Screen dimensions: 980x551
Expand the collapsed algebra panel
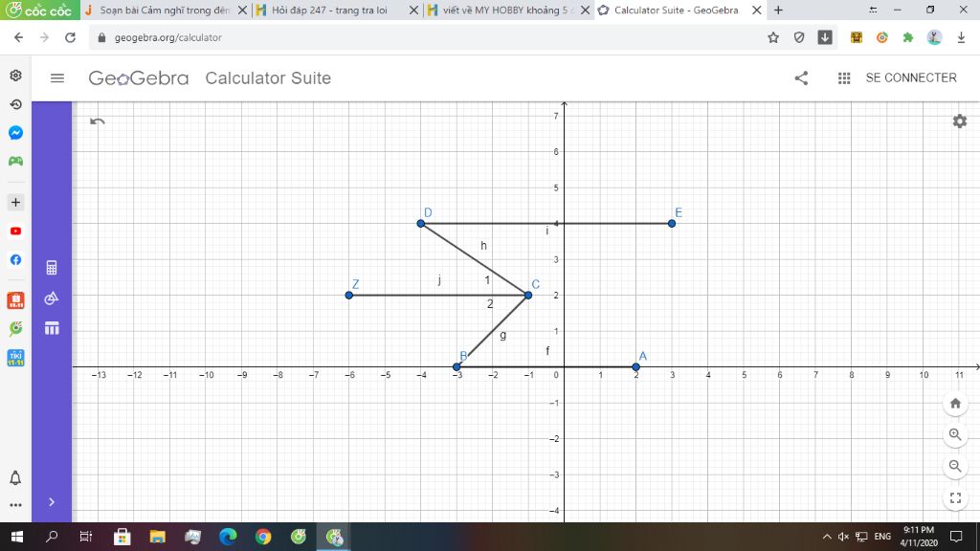[x=52, y=501]
